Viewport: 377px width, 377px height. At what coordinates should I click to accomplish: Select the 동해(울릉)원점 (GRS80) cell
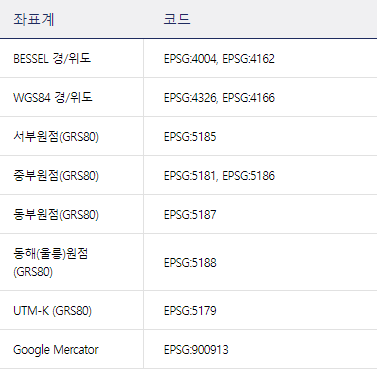click(72, 262)
